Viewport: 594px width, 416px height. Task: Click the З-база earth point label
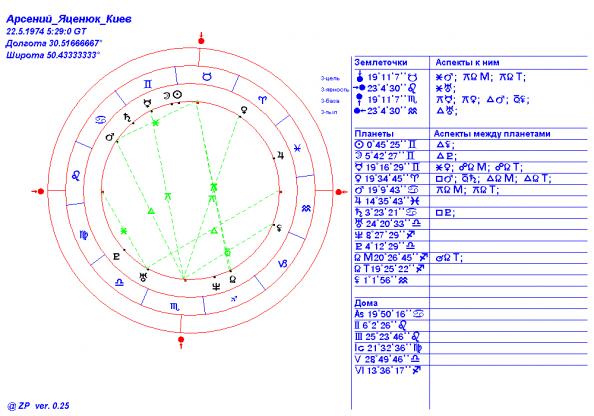pos(330,101)
